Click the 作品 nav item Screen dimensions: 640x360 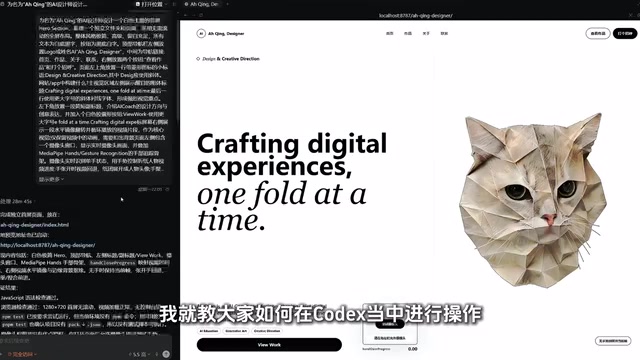click(x=408, y=33)
